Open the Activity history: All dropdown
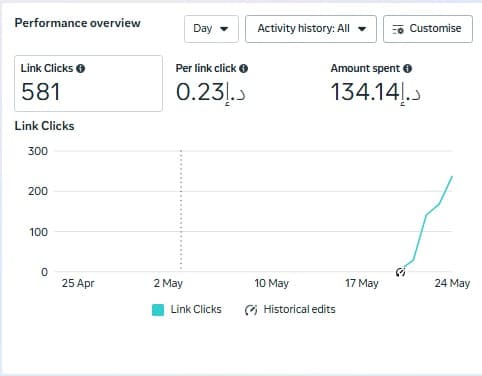Image resolution: width=482 pixels, height=376 pixels. coord(311,29)
